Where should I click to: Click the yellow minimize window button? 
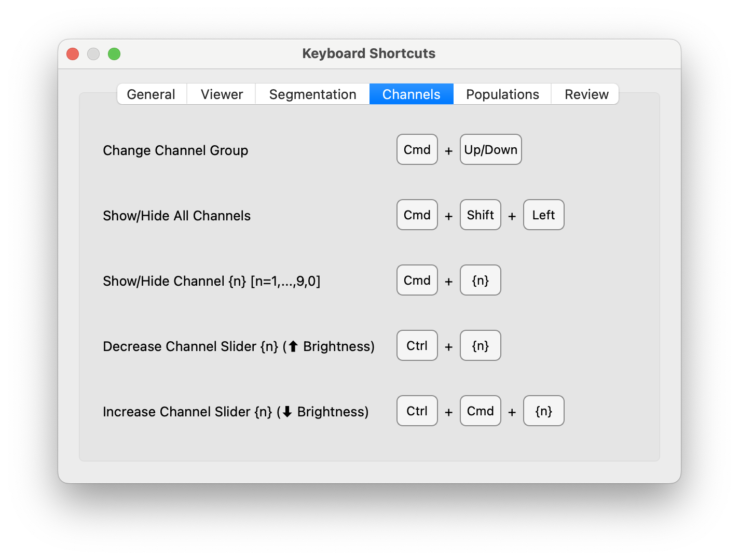pyautogui.click(x=93, y=53)
